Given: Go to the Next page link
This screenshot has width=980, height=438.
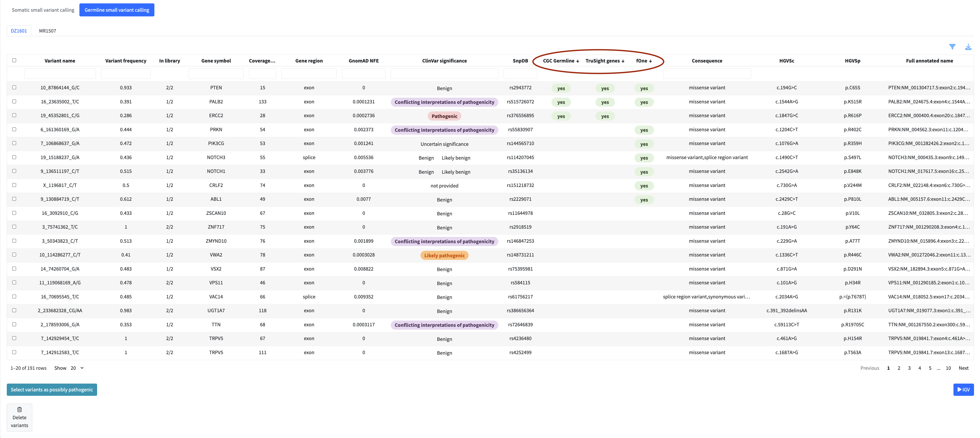Looking at the screenshot, I should 963,368.
